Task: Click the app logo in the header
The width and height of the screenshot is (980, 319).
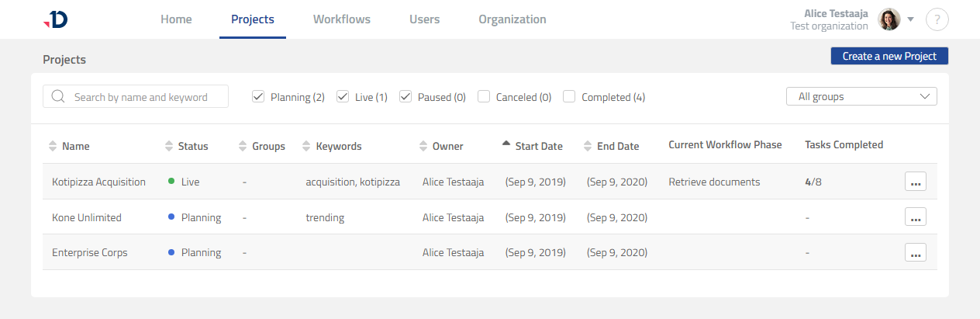Action: [56, 20]
